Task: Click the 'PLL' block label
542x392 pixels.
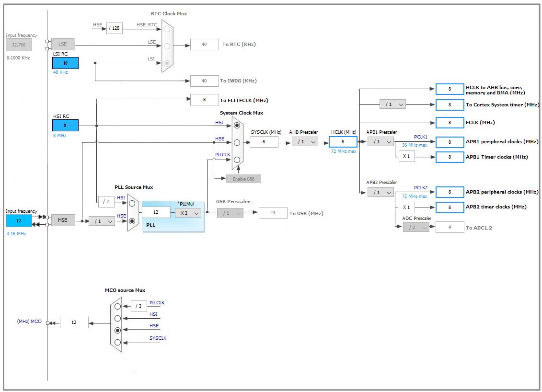Action: click(x=150, y=225)
